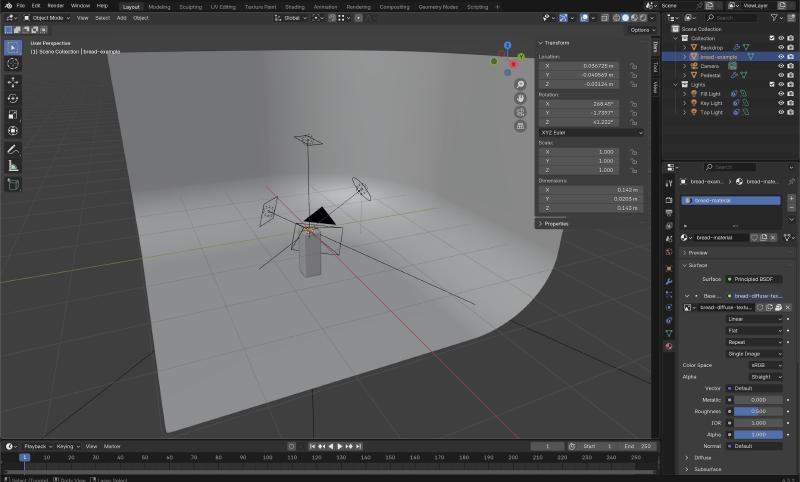Select the Select Box tool
The height and width of the screenshot is (482, 800).
coord(13,47)
